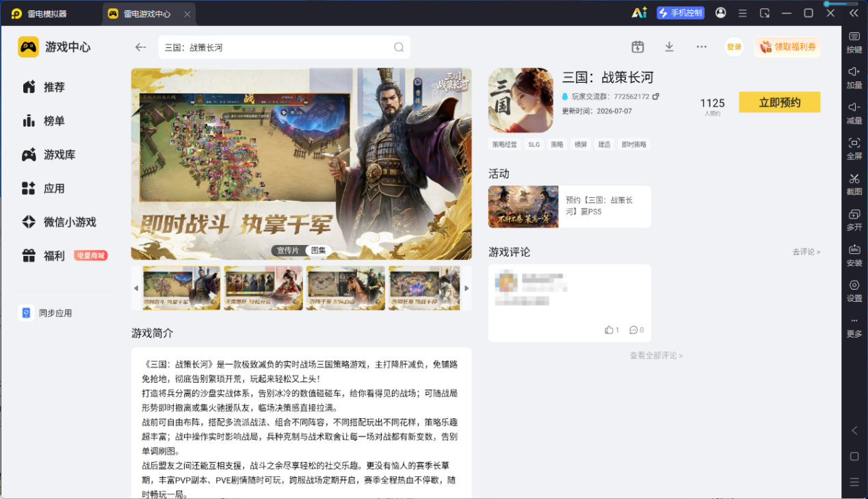Open the 去评论 link
Image resolution: width=868 pixels, height=499 pixels.
(806, 252)
